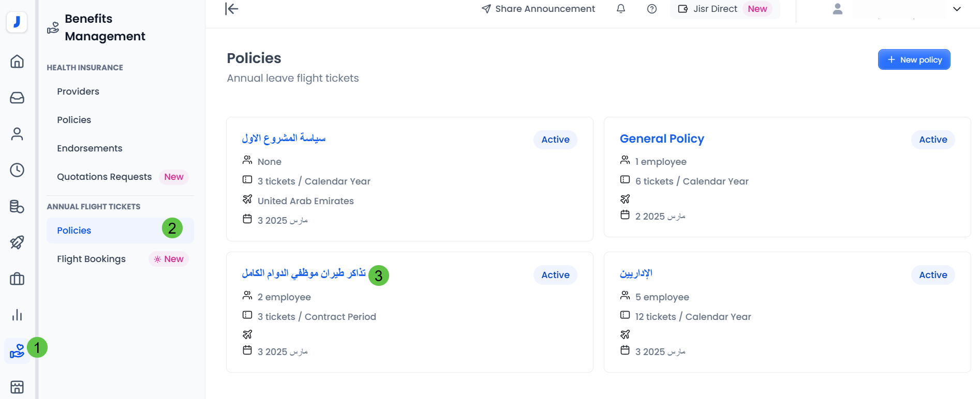
Task: Switch to Flight Bookings under Annual Flight Tickets
Action: coord(91,258)
